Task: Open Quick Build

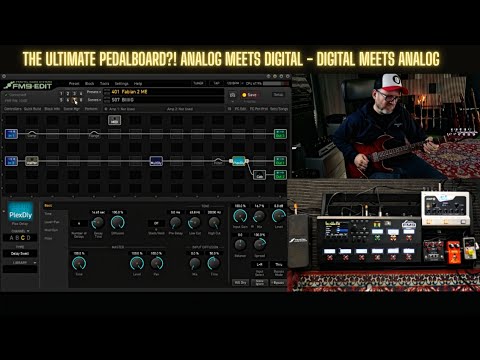Action: 33,109
